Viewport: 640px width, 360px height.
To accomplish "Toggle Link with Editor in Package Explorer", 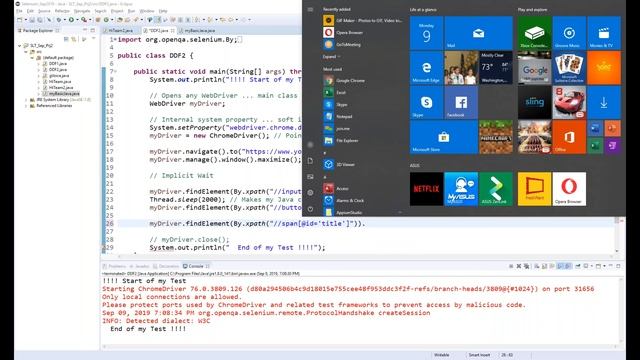I will [x=74, y=39].
